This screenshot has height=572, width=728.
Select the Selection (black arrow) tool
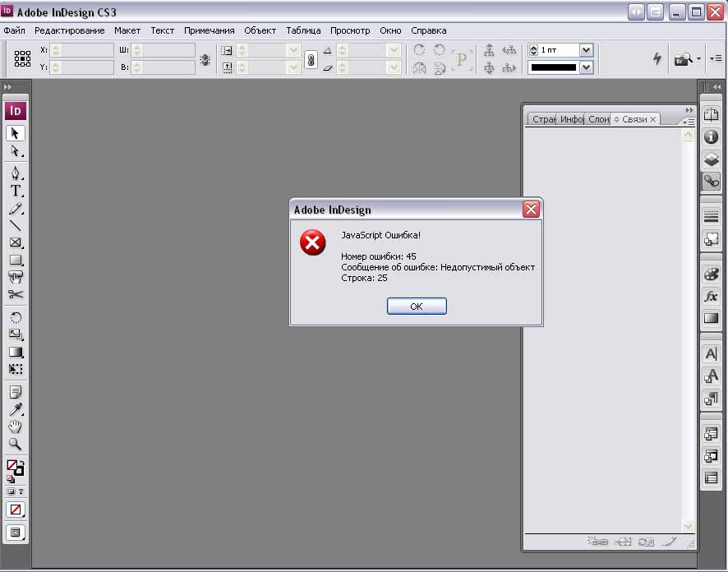click(x=16, y=133)
